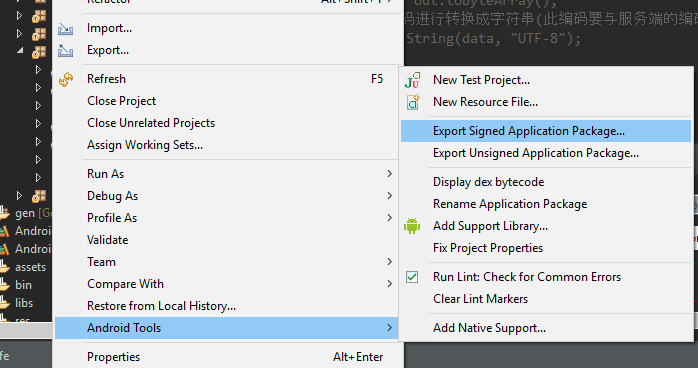Click the libs folder icon
Viewport: 698px width, 368px height.
4,303
